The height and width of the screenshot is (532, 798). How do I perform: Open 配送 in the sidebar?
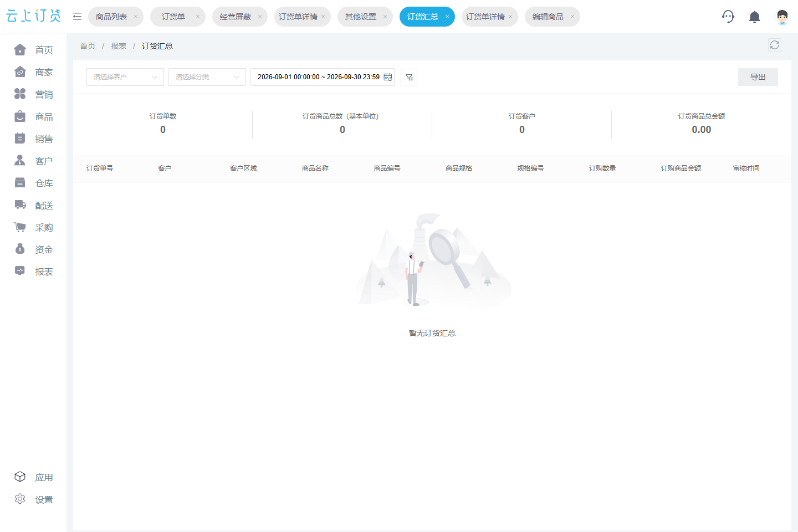click(x=33, y=205)
